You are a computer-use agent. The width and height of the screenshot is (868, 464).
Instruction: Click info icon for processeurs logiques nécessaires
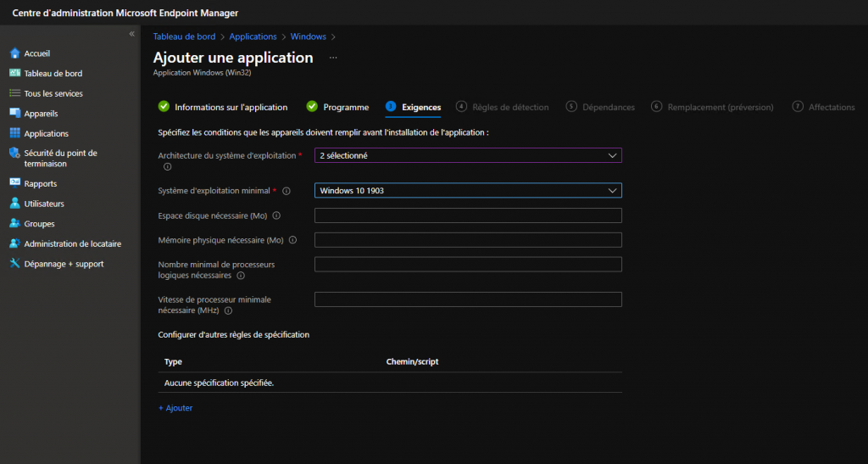(241, 275)
